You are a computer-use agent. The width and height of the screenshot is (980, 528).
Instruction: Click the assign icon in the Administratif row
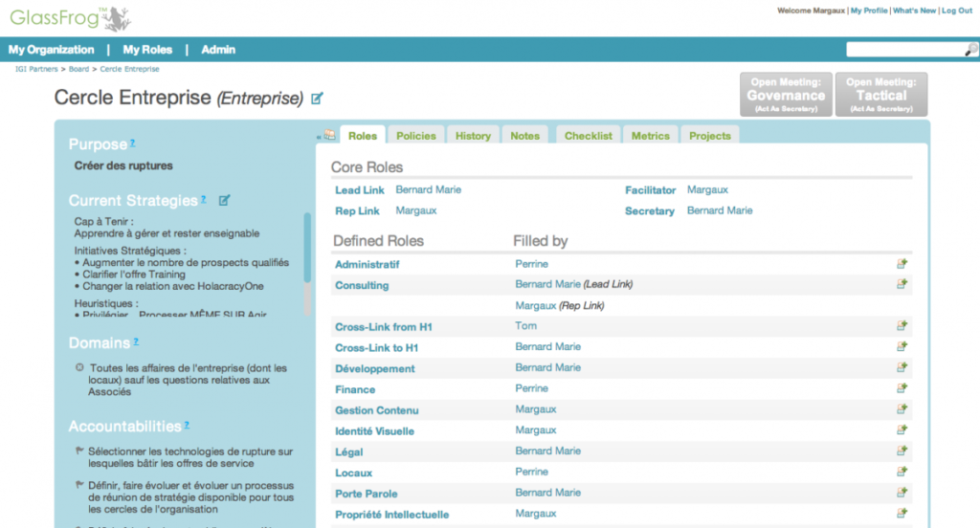[x=901, y=264]
